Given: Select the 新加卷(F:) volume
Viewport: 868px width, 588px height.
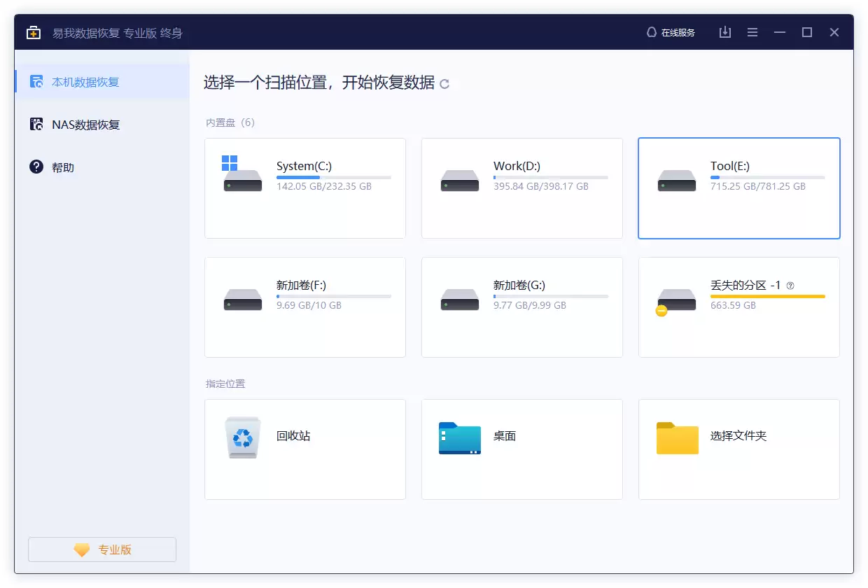Looking at the screenshot, I should coord(304,307).
